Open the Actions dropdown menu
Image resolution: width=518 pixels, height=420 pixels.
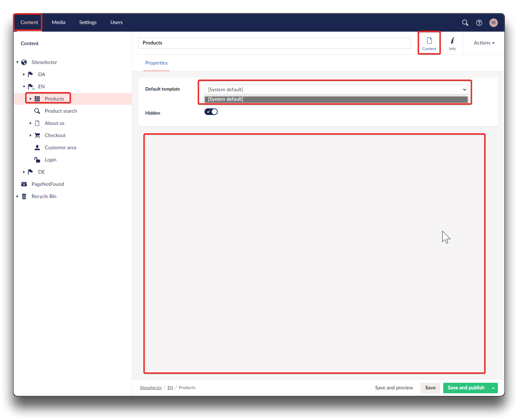point(484,43)
